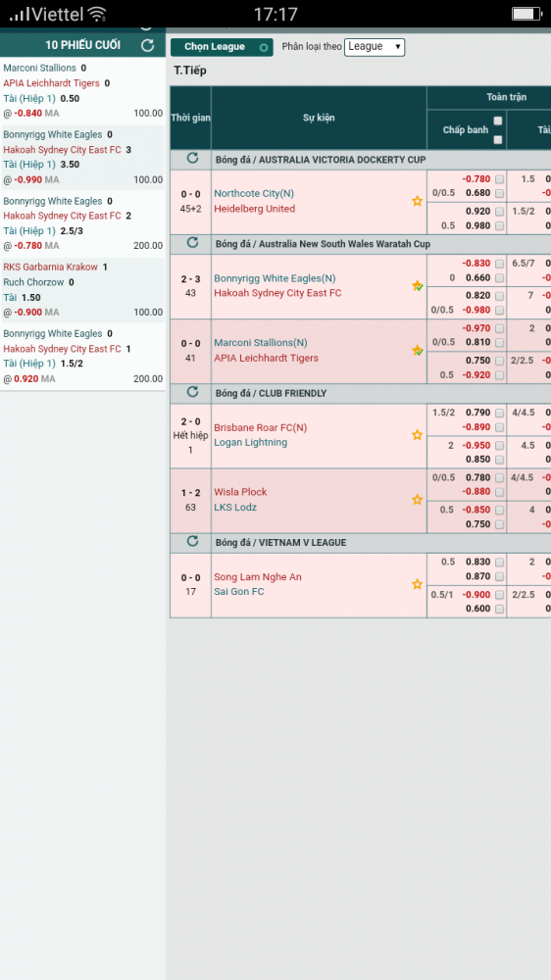Open the Chọn League selector
This screenshot has width=551, height=980.
(222, 47)
